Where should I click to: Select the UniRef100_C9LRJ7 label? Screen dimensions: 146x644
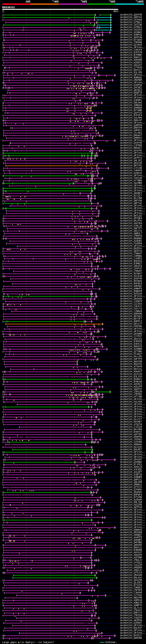tap(131, 306)
